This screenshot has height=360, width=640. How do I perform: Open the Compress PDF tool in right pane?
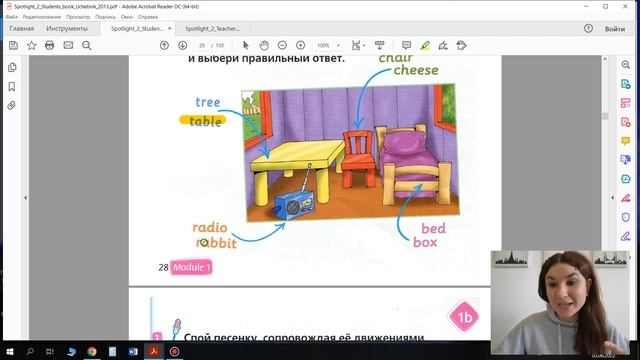pyautogui.click(x=626, y=179)
